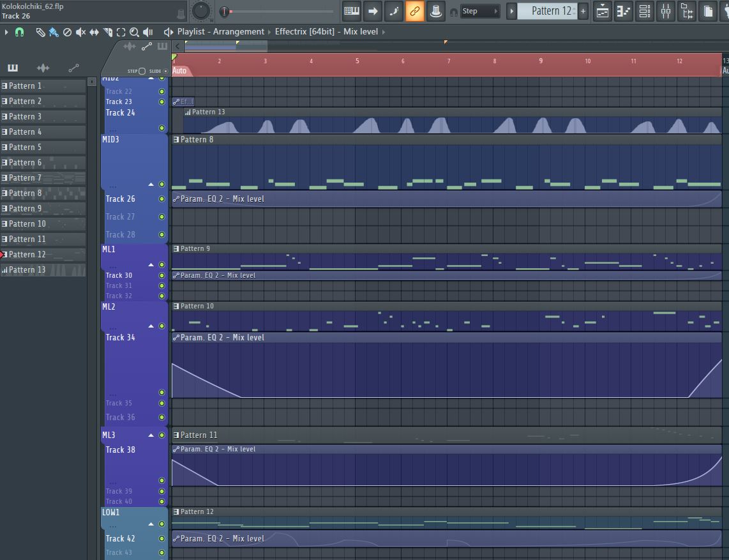
Task: Toggle typing keyboard to piano button
Action: pyautogui.click(x=351, y=11)
